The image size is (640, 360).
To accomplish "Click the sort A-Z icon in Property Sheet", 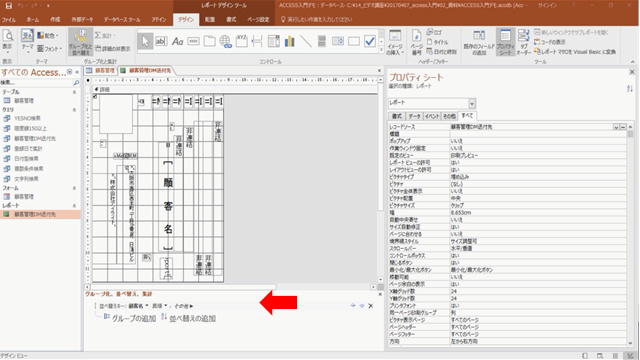I will pyautogui.click(x=630, y=89).
